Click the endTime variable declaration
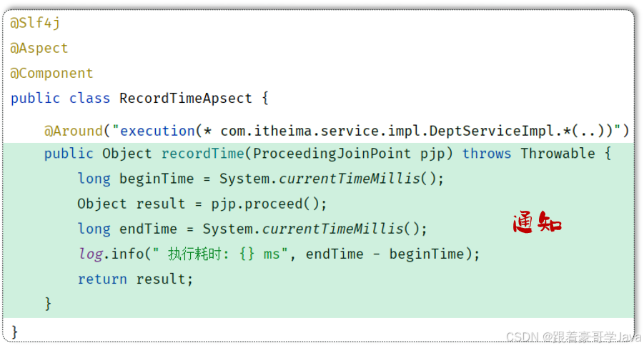The width and height of the screenshot is (644, 348). tap(148, 229)
